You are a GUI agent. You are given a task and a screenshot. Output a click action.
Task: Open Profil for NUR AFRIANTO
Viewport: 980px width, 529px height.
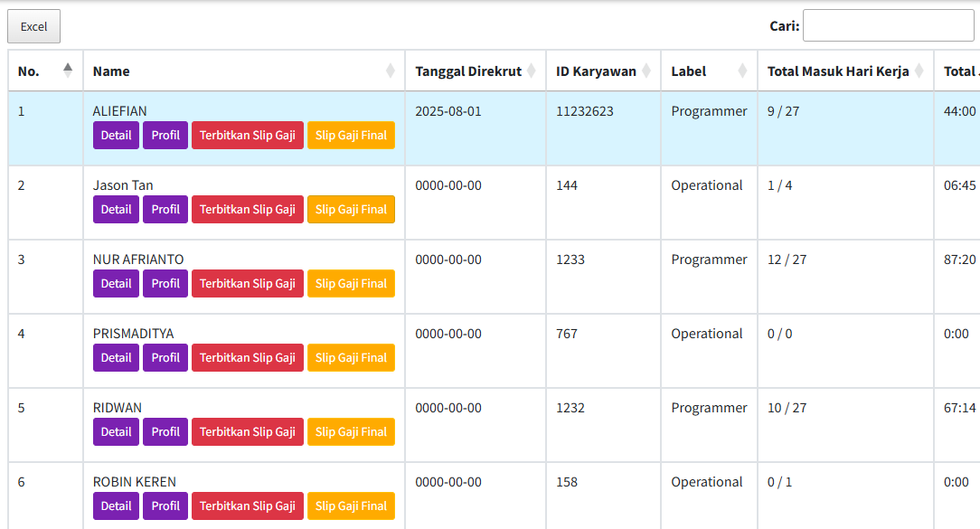coord(165,284)
